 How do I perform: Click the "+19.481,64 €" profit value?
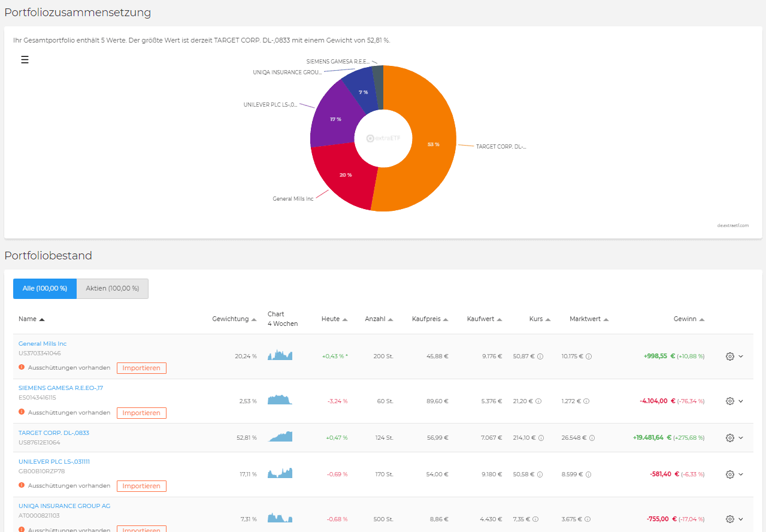(x=652, y=438)
